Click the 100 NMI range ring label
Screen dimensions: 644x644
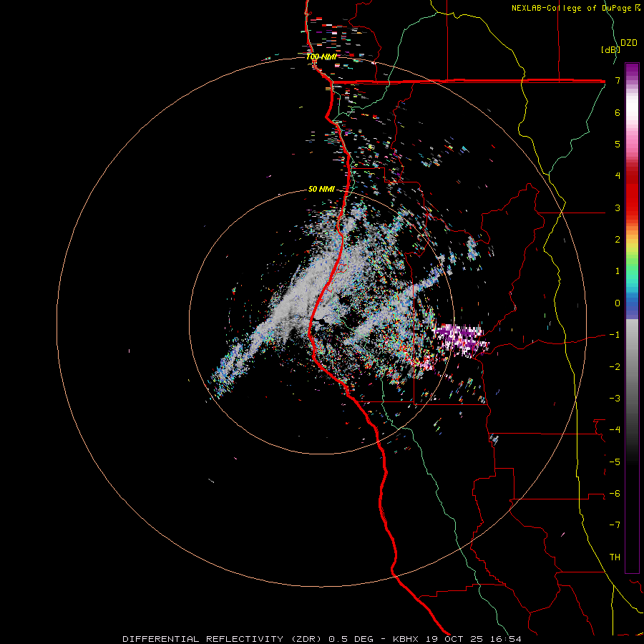321,57
